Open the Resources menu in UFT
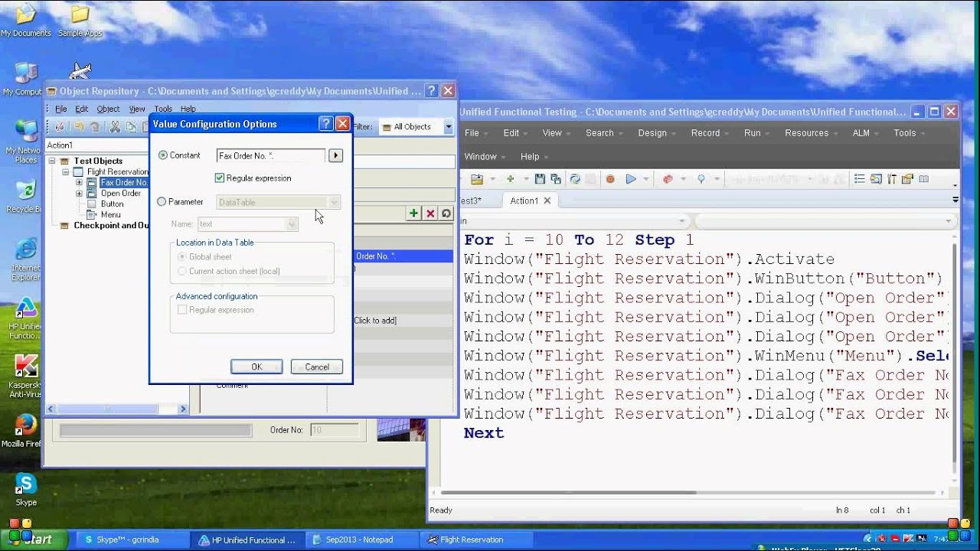The width and height of the screenshot is (980, 551). [806, 133]
